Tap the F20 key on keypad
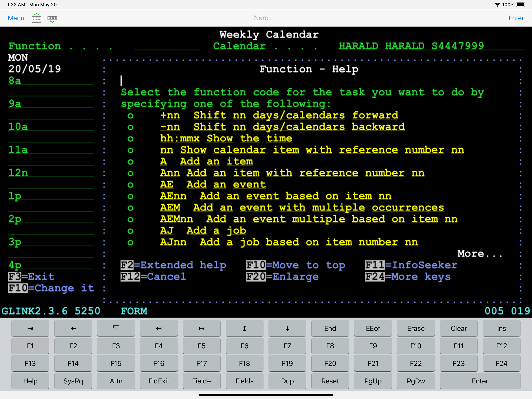Screen dimensions: 532x399 (330, 363)
